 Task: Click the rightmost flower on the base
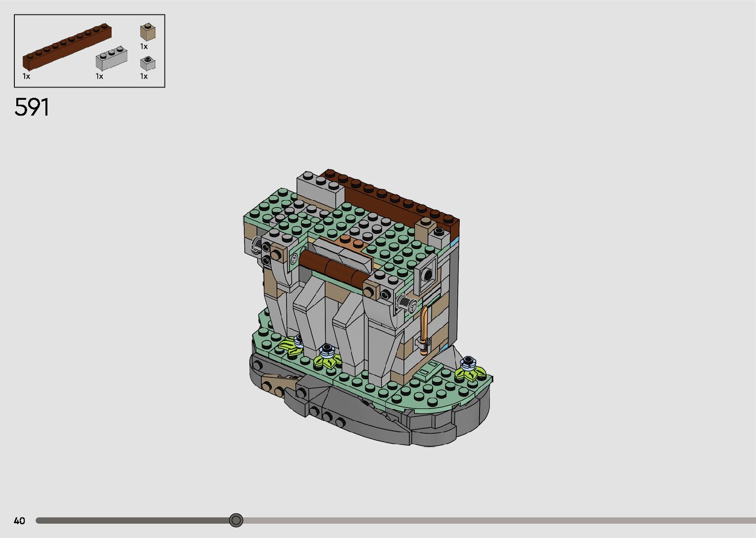[x=469, y=367]
